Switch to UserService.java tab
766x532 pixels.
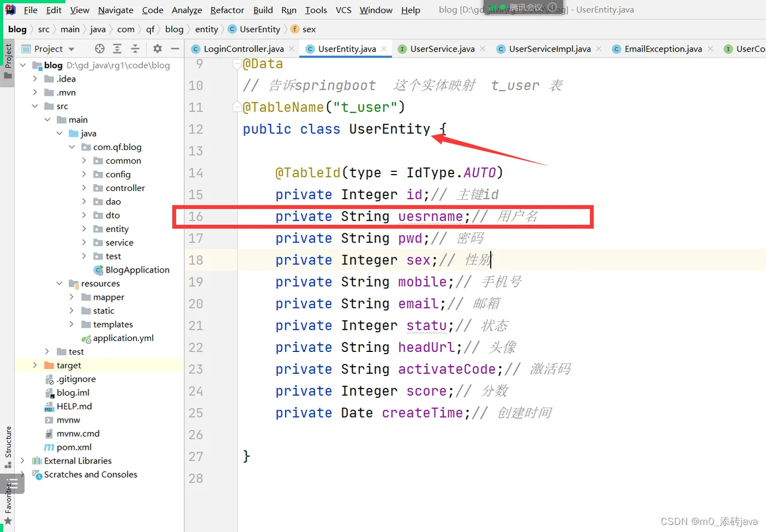[442, 49]
